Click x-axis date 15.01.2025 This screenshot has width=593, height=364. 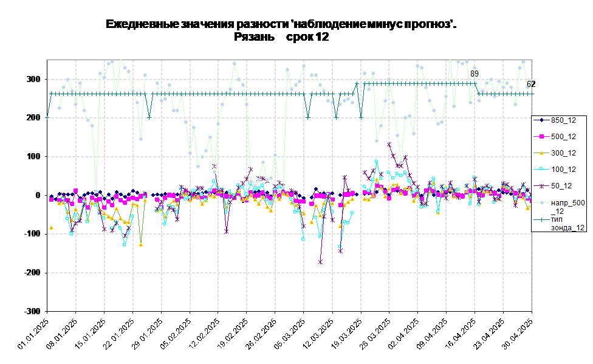coord(91,334)
